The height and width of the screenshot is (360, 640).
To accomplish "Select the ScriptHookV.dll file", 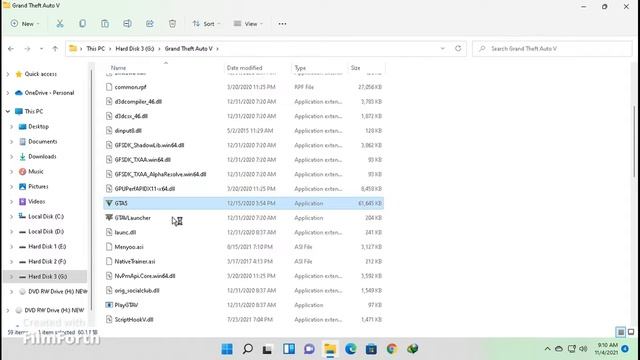I will [243, 320].
